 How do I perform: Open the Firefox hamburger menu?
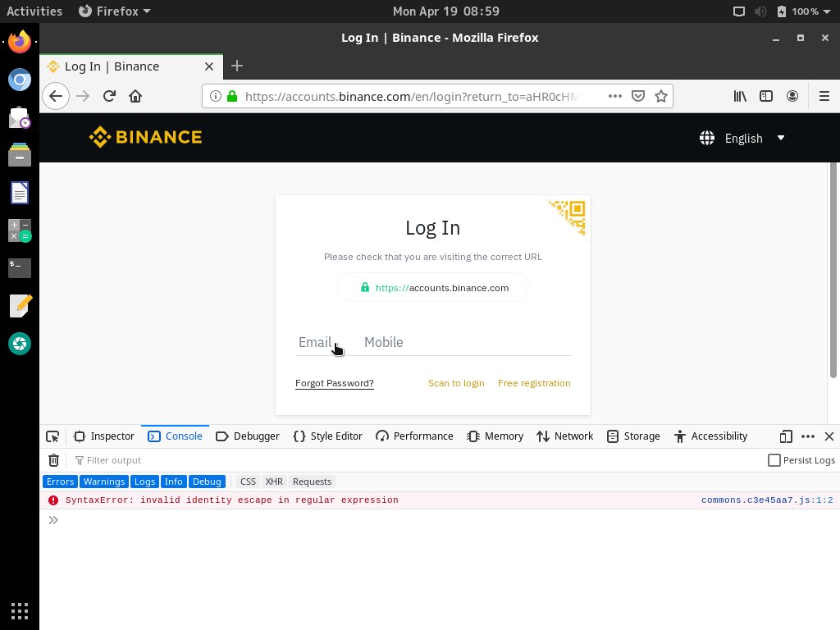pos(824,97)
